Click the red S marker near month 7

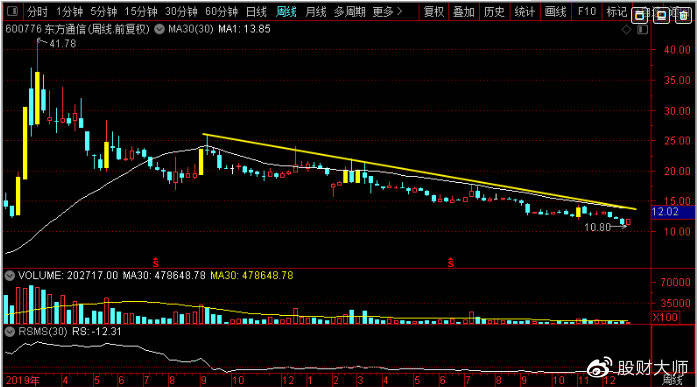click(156, 263)
